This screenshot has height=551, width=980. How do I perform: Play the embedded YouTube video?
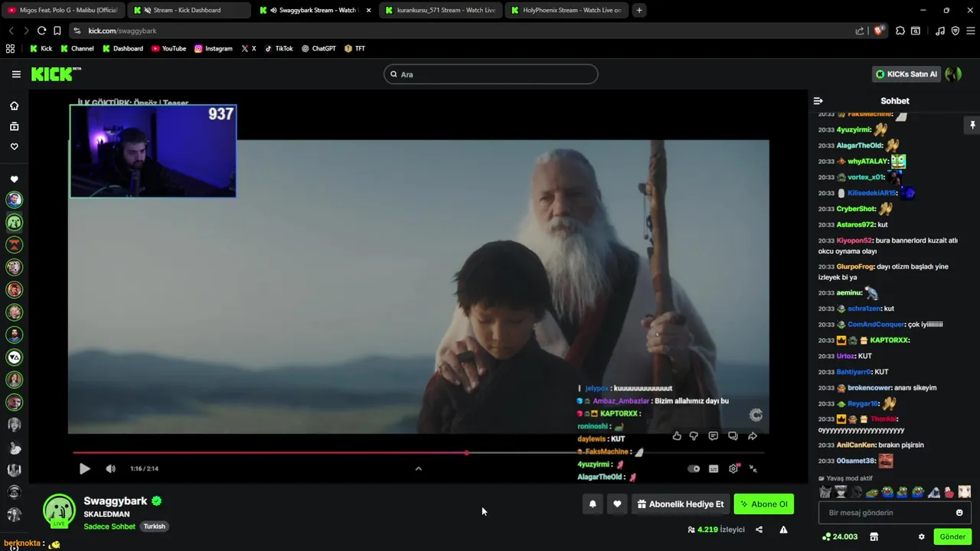point(84,468)
